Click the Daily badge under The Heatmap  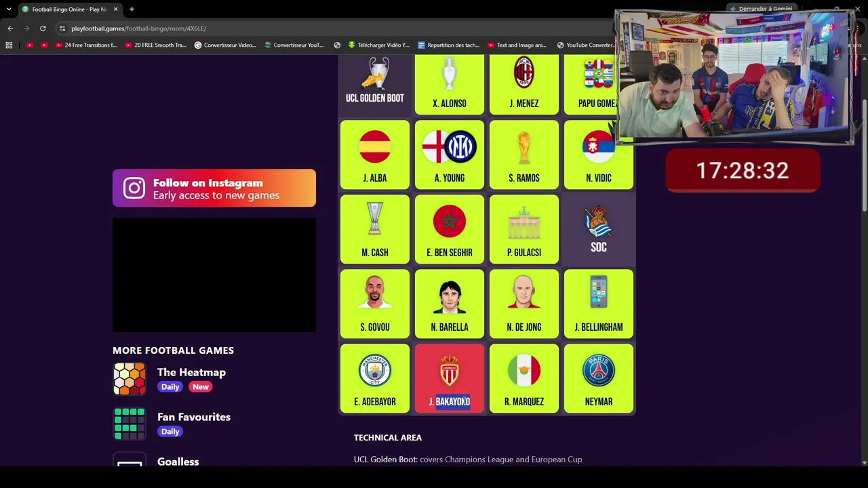tap(170, 387)
